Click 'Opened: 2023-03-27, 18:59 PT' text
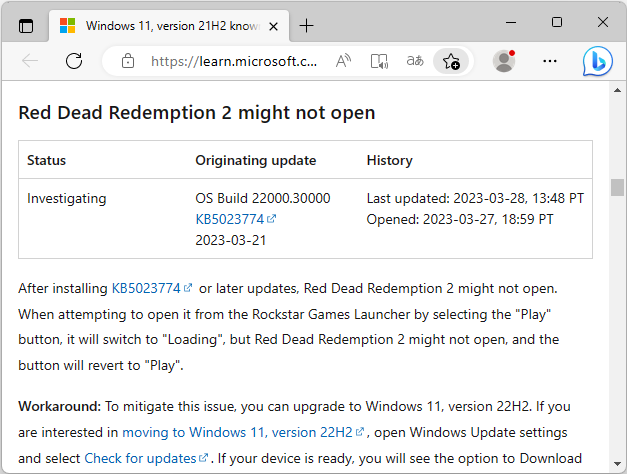 (x=460, y=219)
